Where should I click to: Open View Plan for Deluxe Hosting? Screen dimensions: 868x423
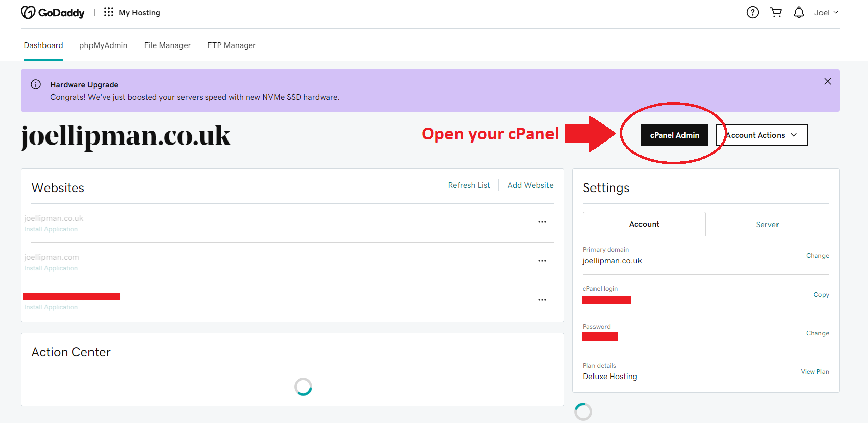[x=814, y=372]
